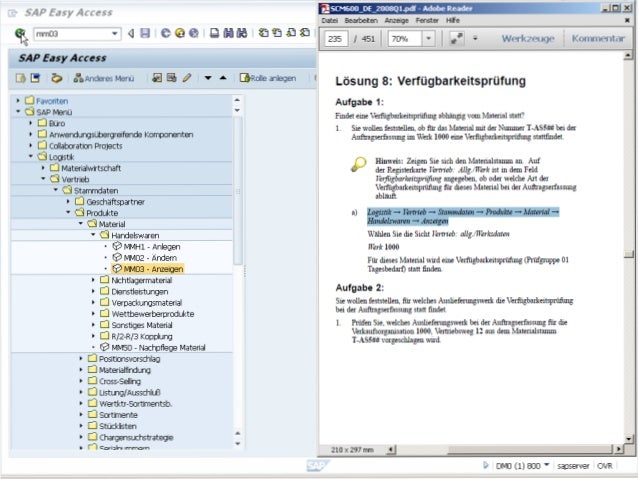Select the Stammdaten tree item
The image size is (638, 479).
pos(96,190)
